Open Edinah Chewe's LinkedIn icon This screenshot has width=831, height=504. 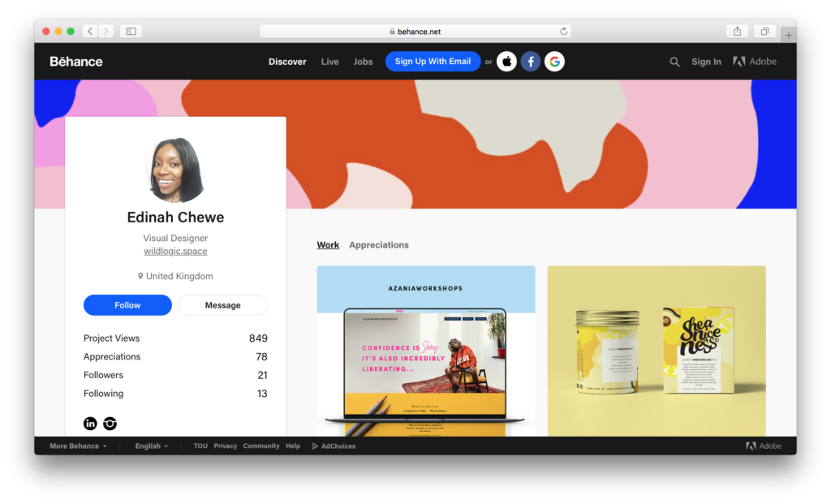(90, 424)
